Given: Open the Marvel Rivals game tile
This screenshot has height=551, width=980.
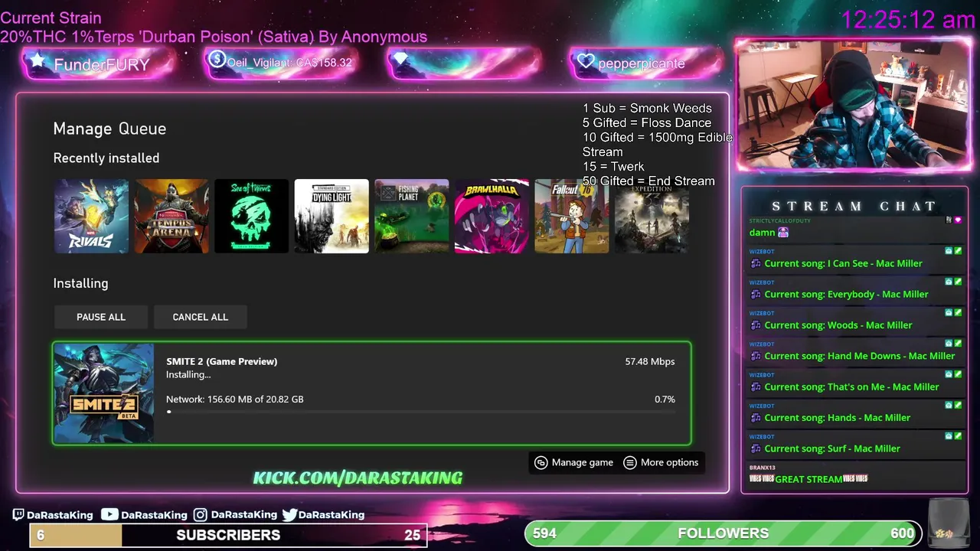Looking at the screenshot, I should (x=91, y=216).
